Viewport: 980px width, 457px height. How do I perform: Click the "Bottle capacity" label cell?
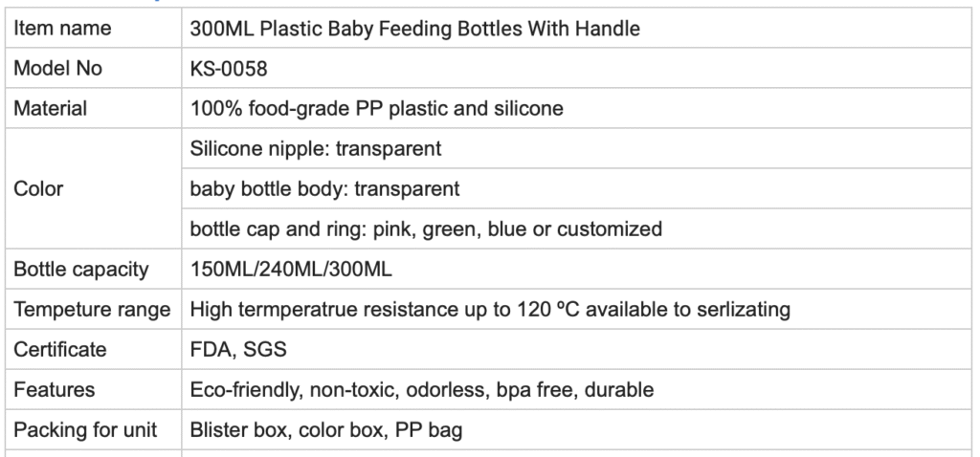point(81,270)
